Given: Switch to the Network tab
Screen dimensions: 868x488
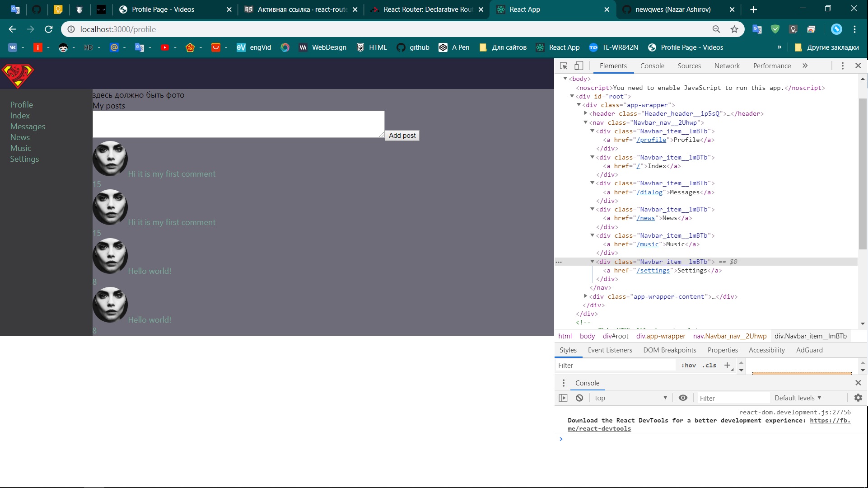Looking at the screenshot, I should click(x=727, y=66).
